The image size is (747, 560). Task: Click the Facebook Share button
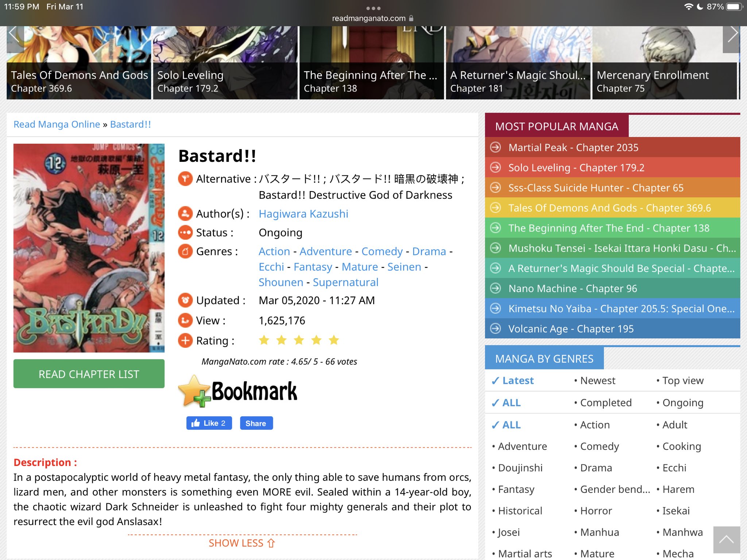pos(256,423)
